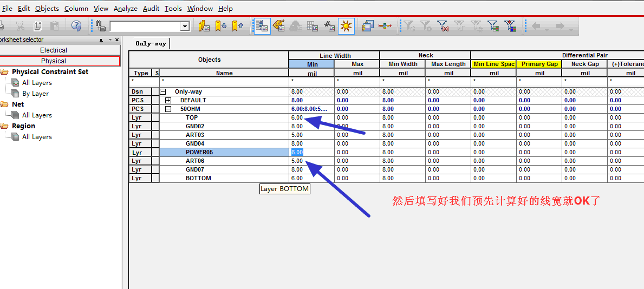Click the Copy icon in toolbar

(38, 26)
